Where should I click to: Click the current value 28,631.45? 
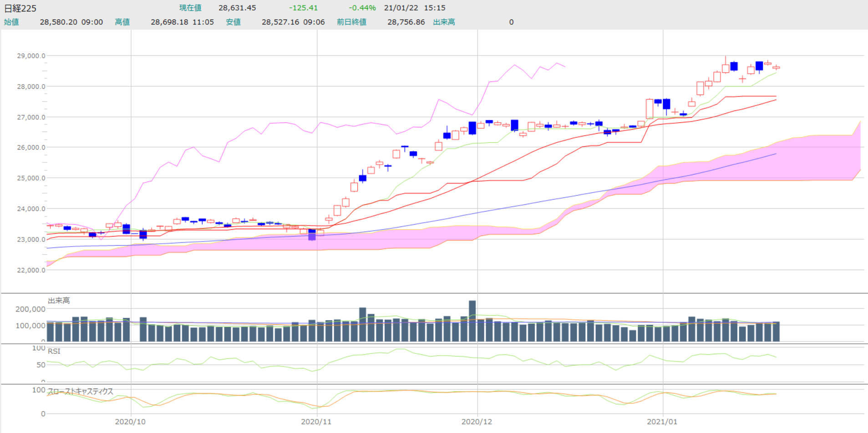point(237,8)
